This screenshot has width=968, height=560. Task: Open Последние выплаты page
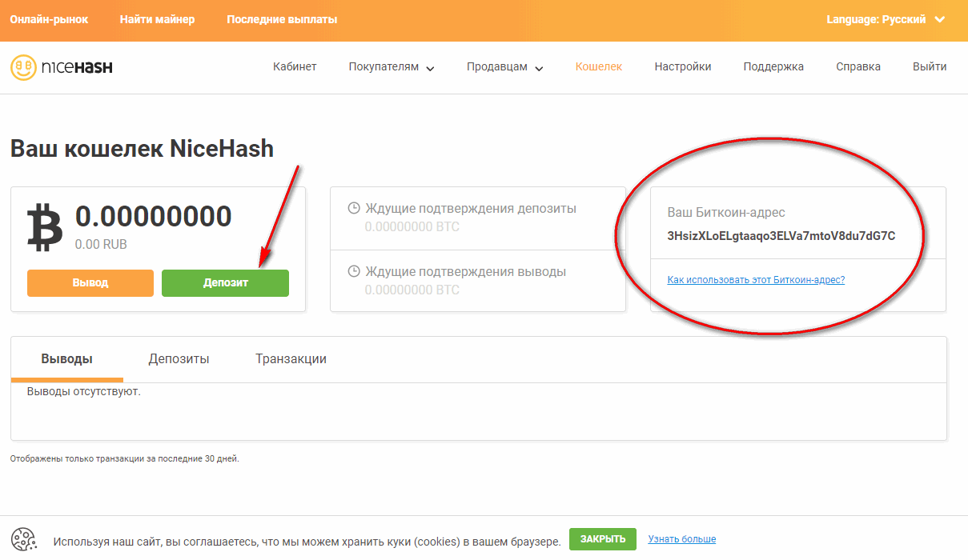(x=282, y=19)
